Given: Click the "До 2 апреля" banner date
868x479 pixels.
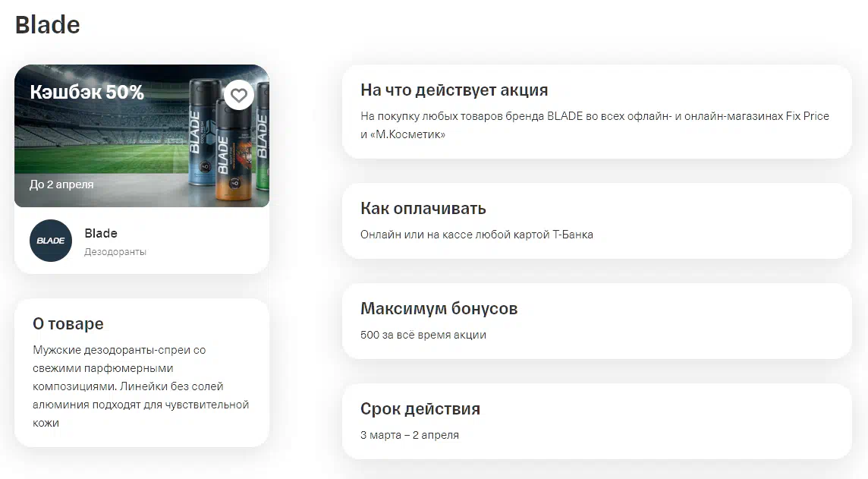Looking at the screenshot, I should tap(61, 184).
